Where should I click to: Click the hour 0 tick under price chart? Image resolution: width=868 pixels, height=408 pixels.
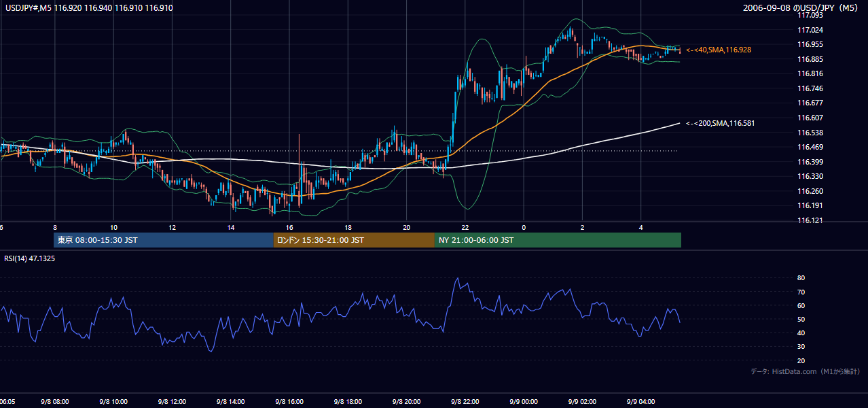point(524,227)
